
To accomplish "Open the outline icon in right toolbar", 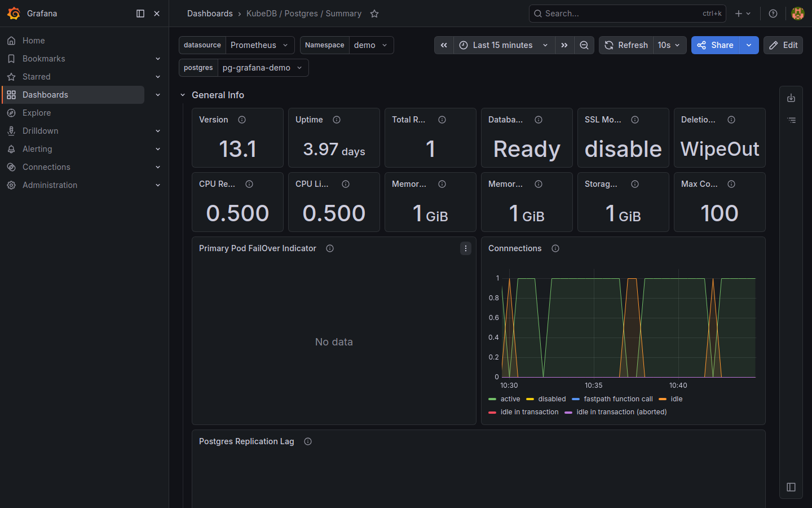I will pos(791,120).
